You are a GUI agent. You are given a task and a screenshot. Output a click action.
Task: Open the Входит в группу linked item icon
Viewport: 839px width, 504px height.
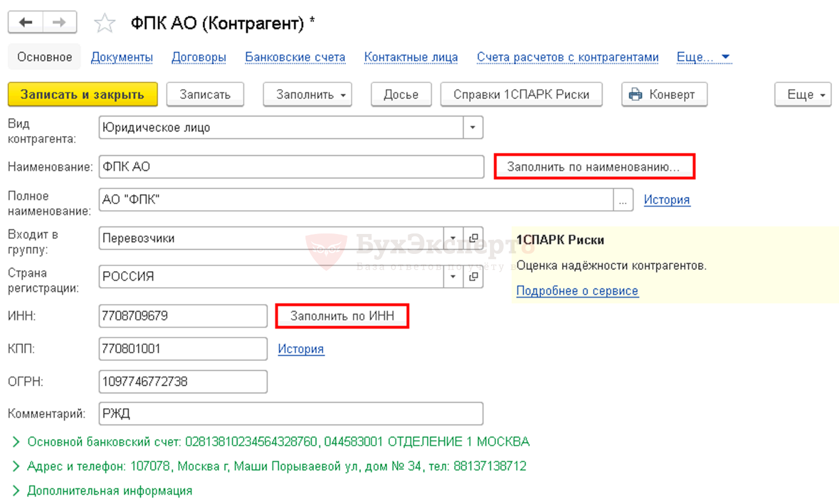[x=473, y=238]
